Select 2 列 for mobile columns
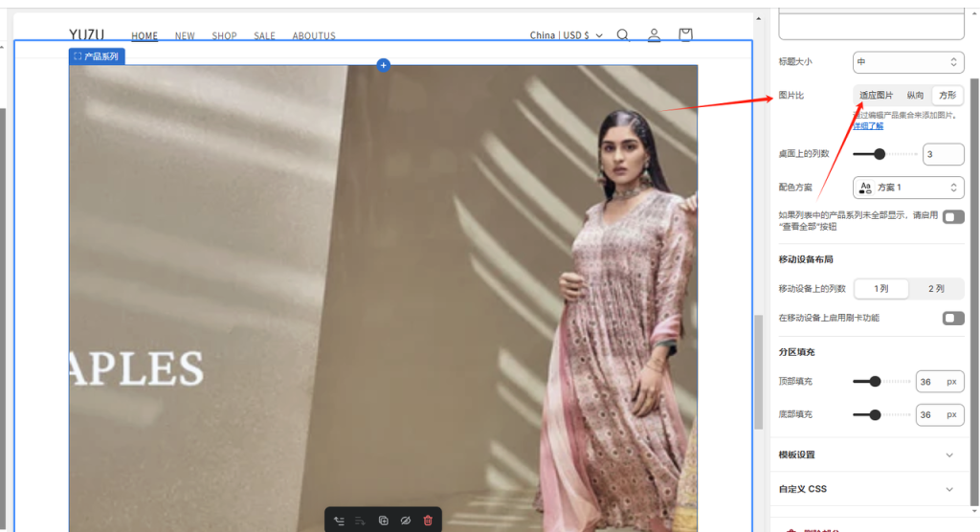This screenshot has height=532, width=980. [936, 289]
